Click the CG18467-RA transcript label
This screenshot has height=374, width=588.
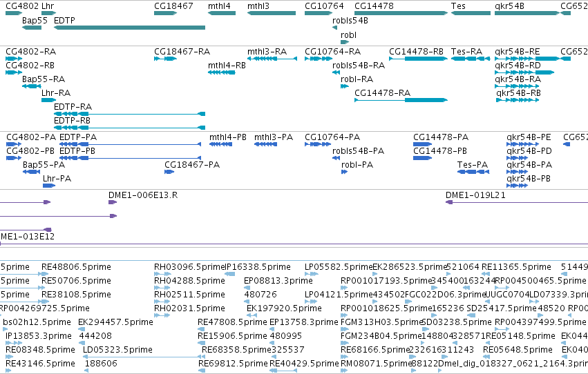tap(182, 51)
